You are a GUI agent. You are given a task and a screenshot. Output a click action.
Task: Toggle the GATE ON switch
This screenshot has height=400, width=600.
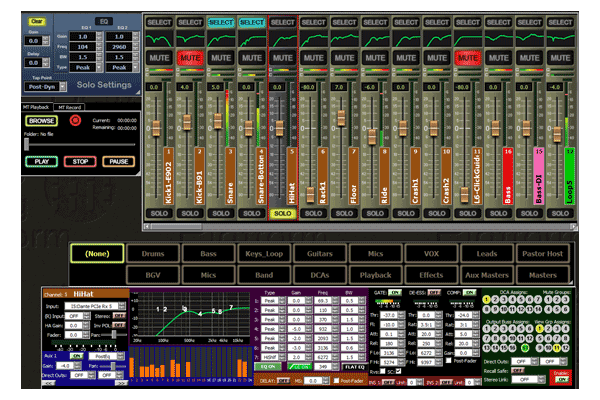[x=395, y=293]
